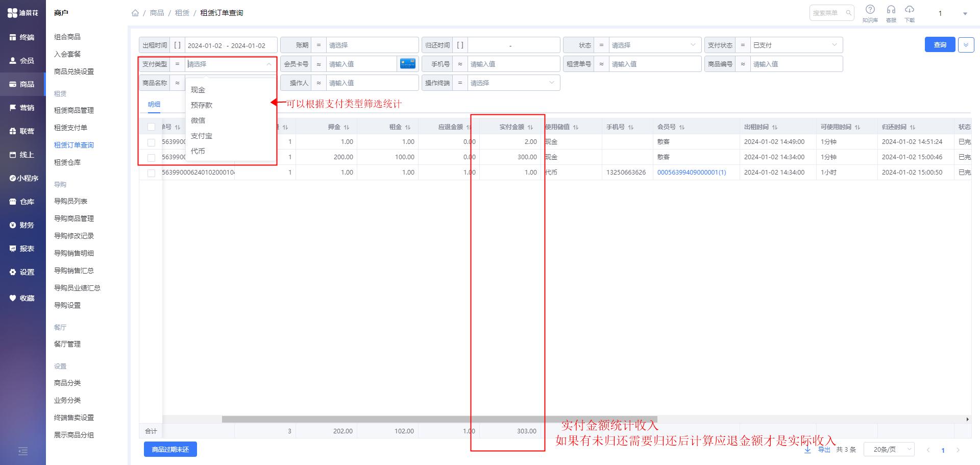This screenshot has height=465, width=980.
Task: Click the 出租时间 date range field
Action: (231, 45)
